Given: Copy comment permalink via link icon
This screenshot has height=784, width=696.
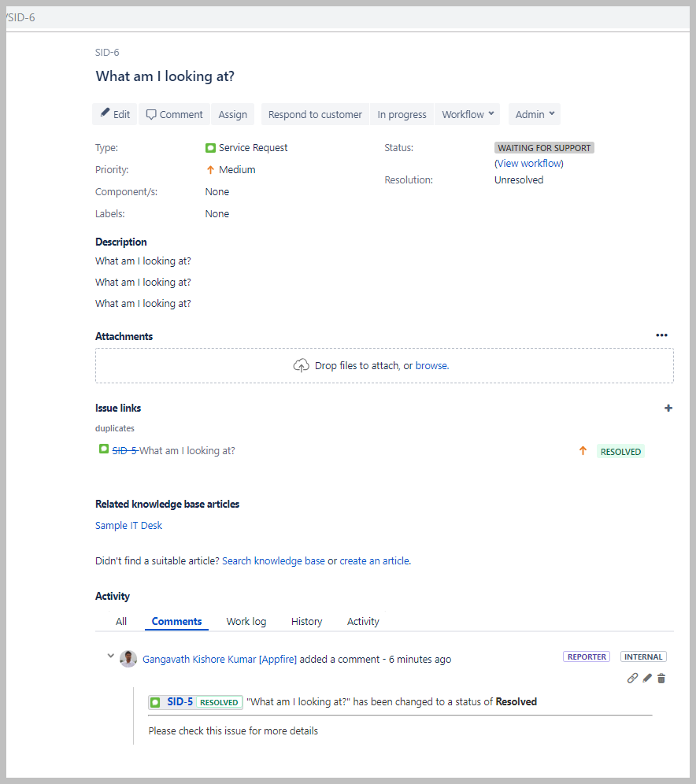Looking at the screenshot, I should (x=632, y=679).
